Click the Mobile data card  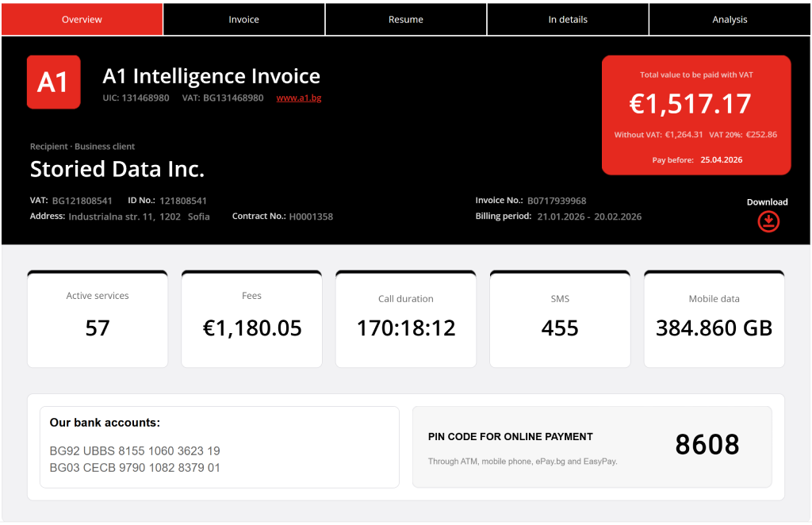pyautogui.click(x=714, y=319)
